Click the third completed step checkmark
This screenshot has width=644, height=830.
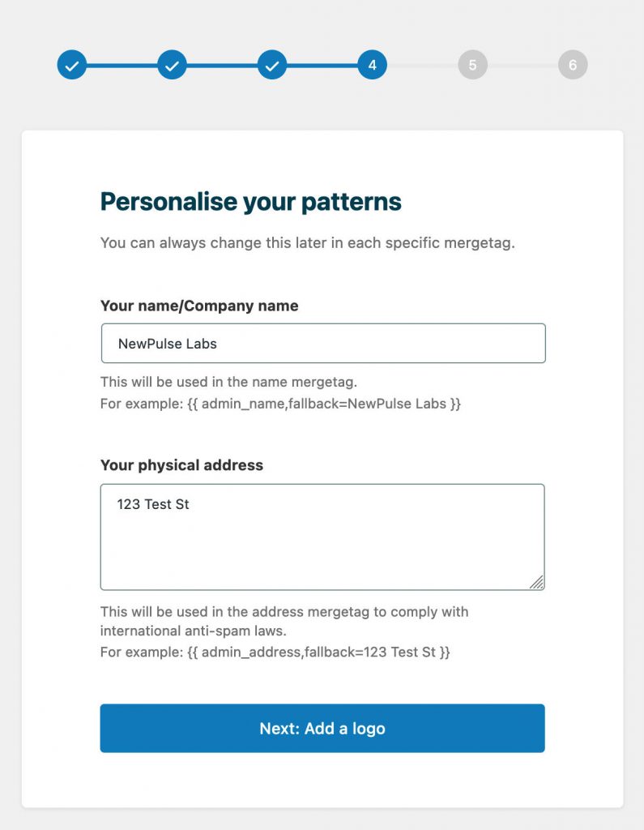pos(271,64)
